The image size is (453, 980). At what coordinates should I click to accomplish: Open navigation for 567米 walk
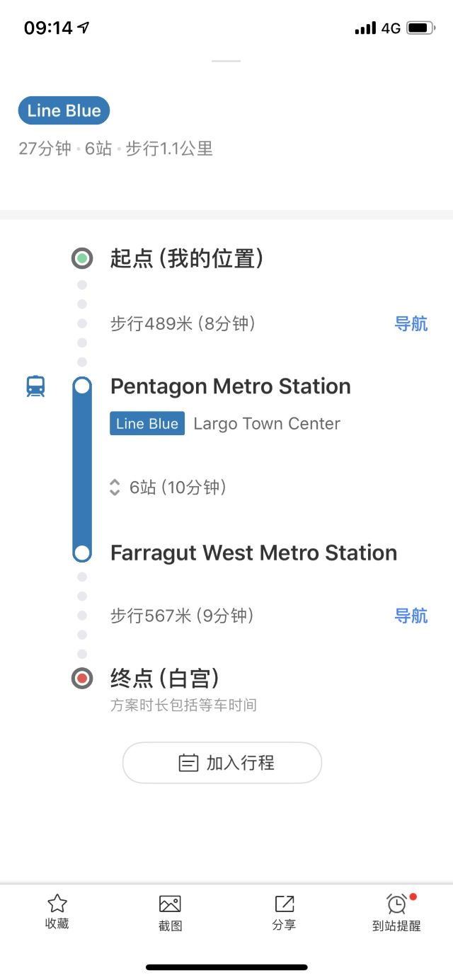click(x=411, y=615)
